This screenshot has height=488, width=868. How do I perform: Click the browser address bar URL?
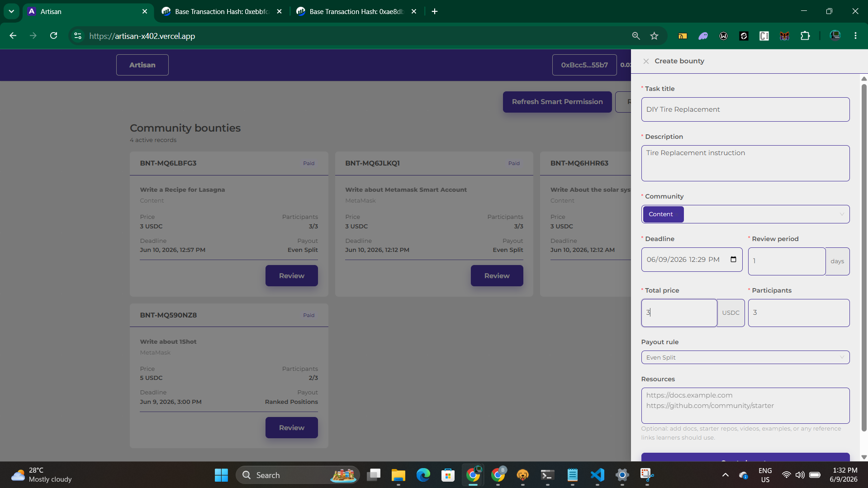point(142,36)
